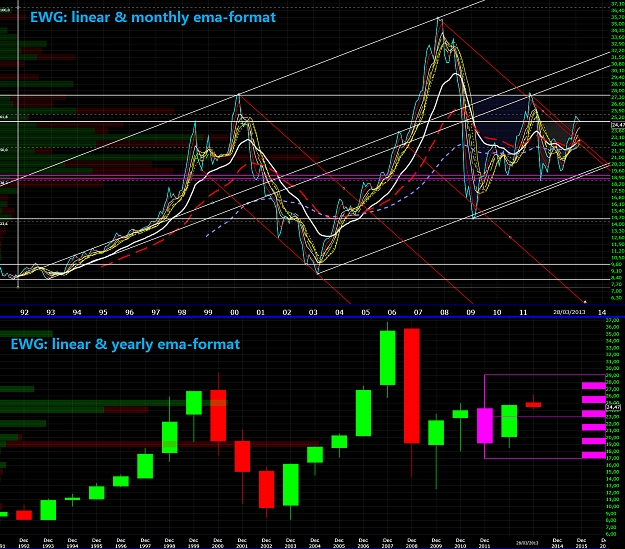Image resolution: width=625 pixels, height=549 pixels.
Task: Click the 'EWG: linear & monthly ema-format' title
Action: [153, 17]
